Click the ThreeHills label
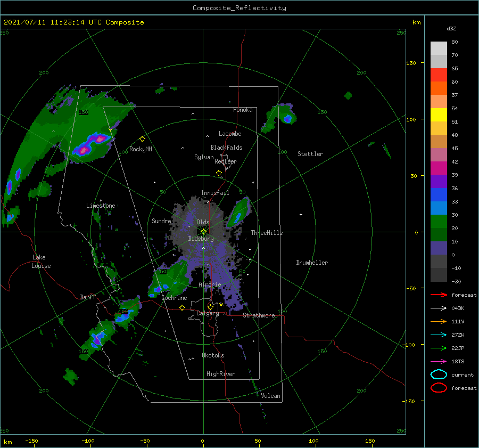This screenshot has width=479, height=448. coord(267,233)
